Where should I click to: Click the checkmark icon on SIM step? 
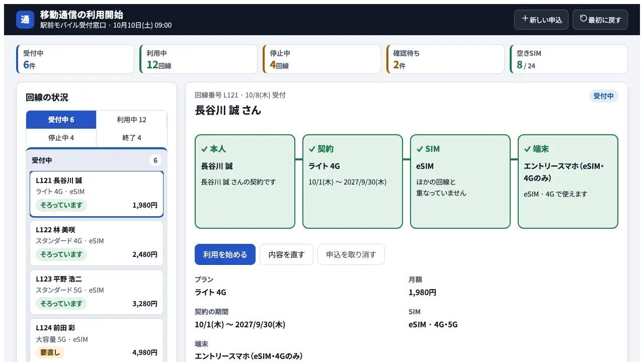(x=420, y=149)
